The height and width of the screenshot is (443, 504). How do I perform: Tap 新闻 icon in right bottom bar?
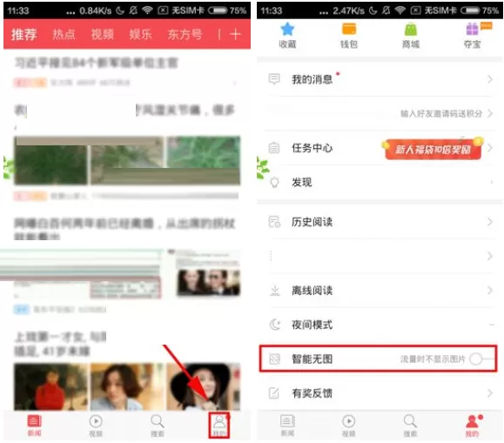[x=287, y=421]
